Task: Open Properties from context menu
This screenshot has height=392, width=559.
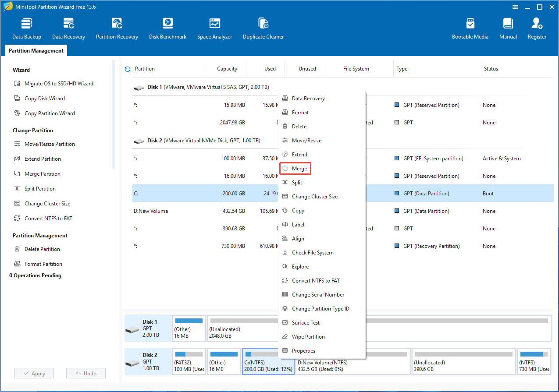Action: click(322, 351)
